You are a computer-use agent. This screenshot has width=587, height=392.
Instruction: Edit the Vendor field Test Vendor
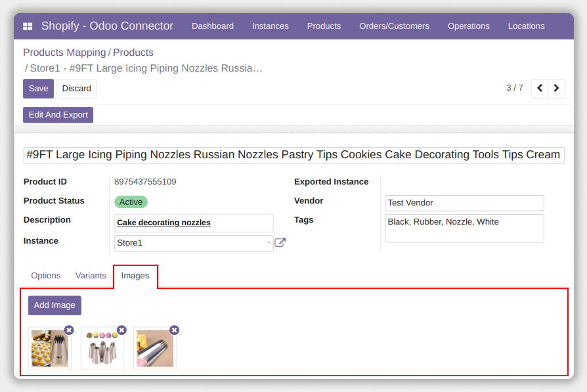[464, 203]
